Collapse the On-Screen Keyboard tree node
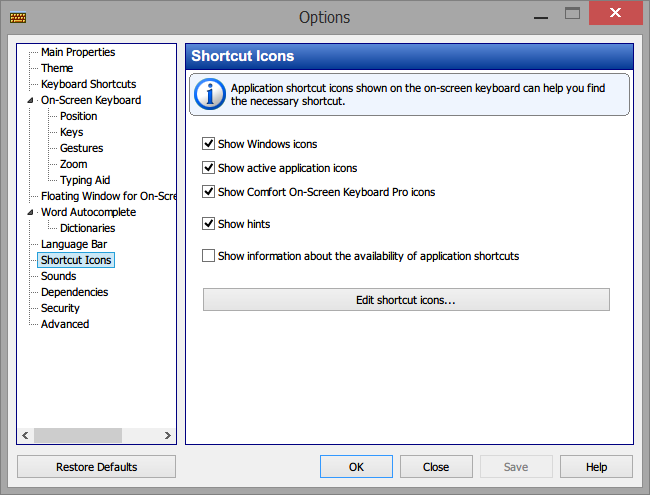Screen dimensions: 650x495 [x=30, y=100]
